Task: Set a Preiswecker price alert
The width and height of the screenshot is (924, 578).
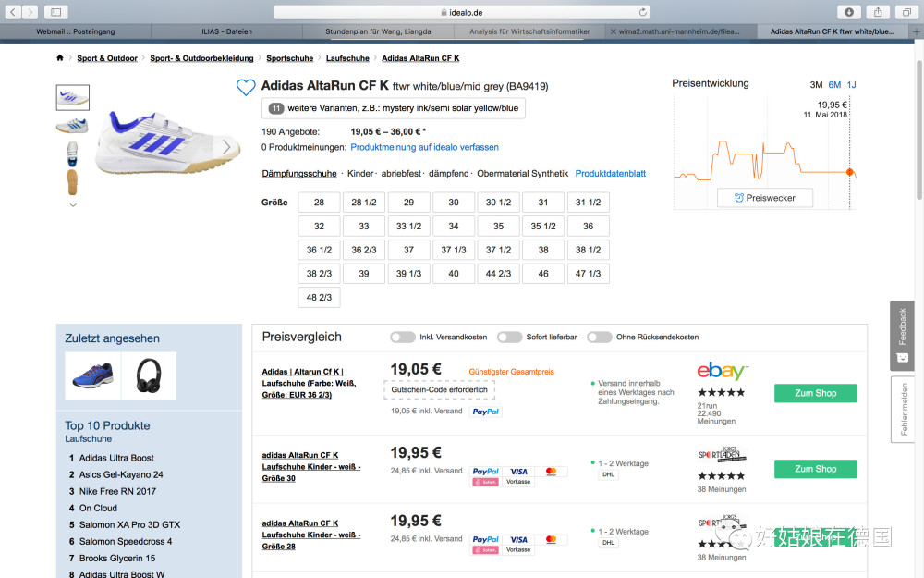Action: (765, 198)
